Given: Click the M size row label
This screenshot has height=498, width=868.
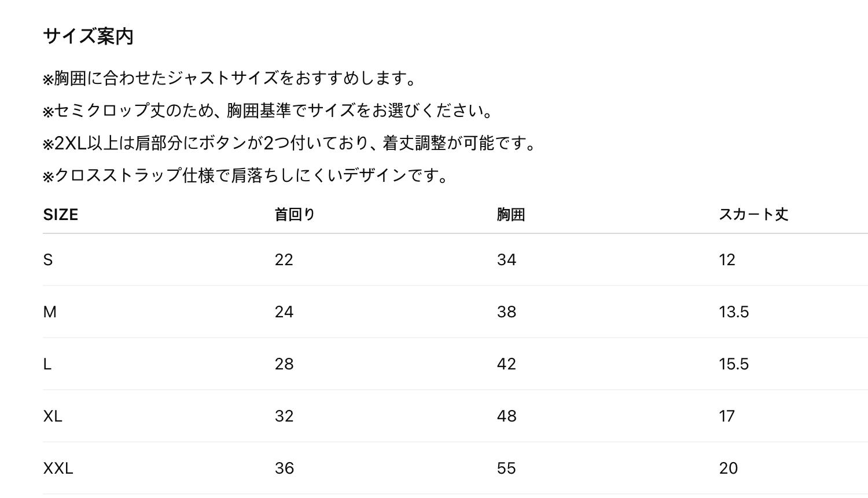Looking at the screenshot, I should click(50, 312).
